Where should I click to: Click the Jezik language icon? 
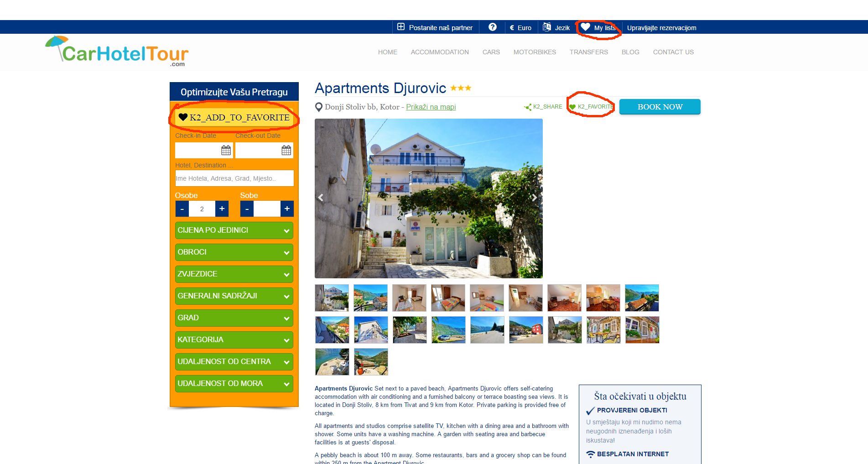click(x=547, y=27)
